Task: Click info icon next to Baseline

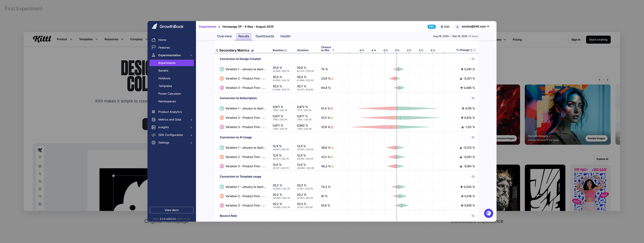Action: click(x=286, y=50)
